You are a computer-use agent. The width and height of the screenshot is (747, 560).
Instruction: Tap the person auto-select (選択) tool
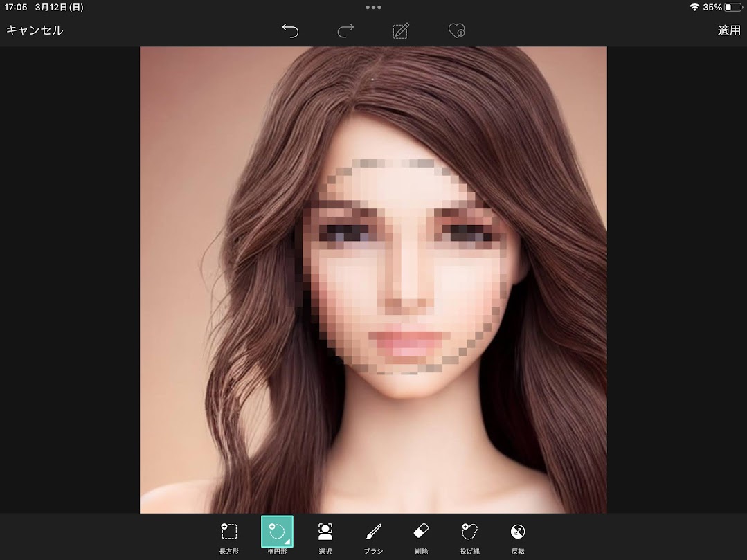325,537
